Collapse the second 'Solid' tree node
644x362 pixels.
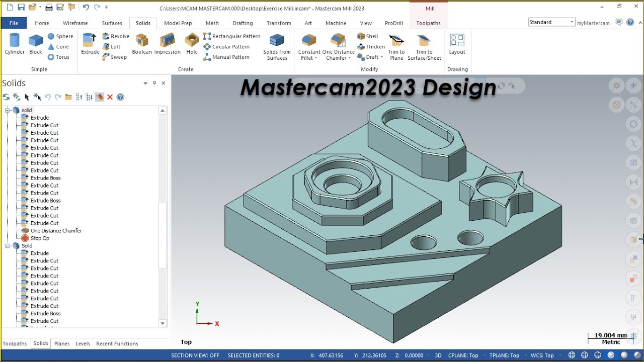[x=8, y=246]
